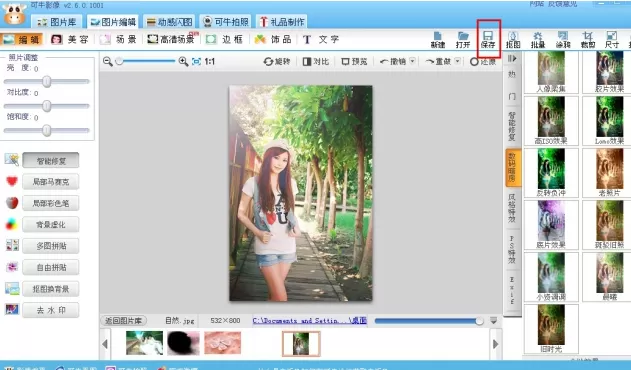This screenshot has width=631, height=370.
Task: Select the 饰品 accessories category
Action: 273,39
